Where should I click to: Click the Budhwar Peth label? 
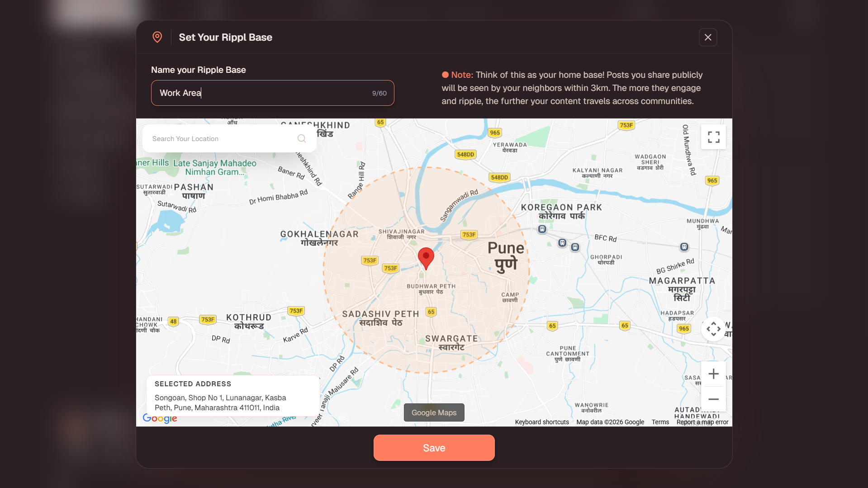[431, 289]
